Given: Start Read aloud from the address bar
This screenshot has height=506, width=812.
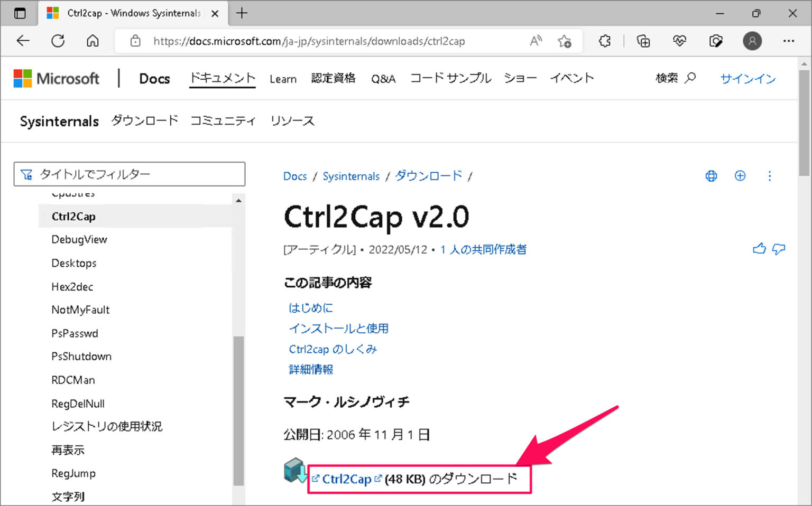Looking at the screenshot, I should tap(536, 41).
